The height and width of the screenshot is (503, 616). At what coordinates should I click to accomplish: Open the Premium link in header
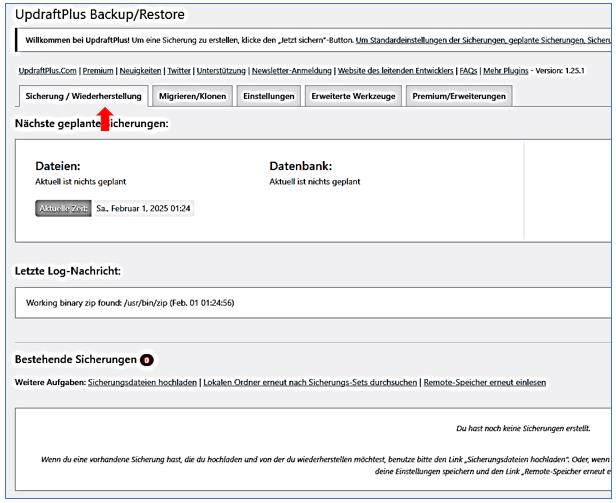click(96, 71)
